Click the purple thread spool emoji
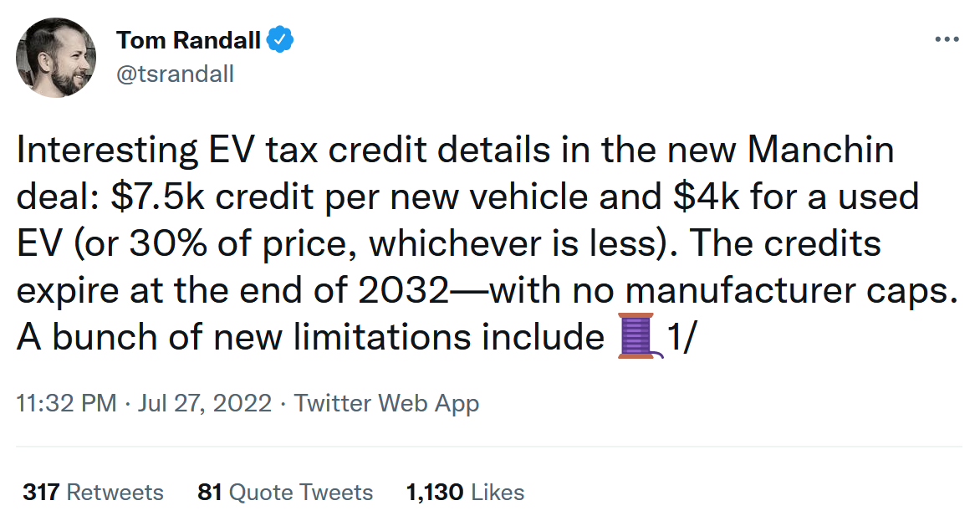This screenshot has width=980, height=521. [638, 338]
